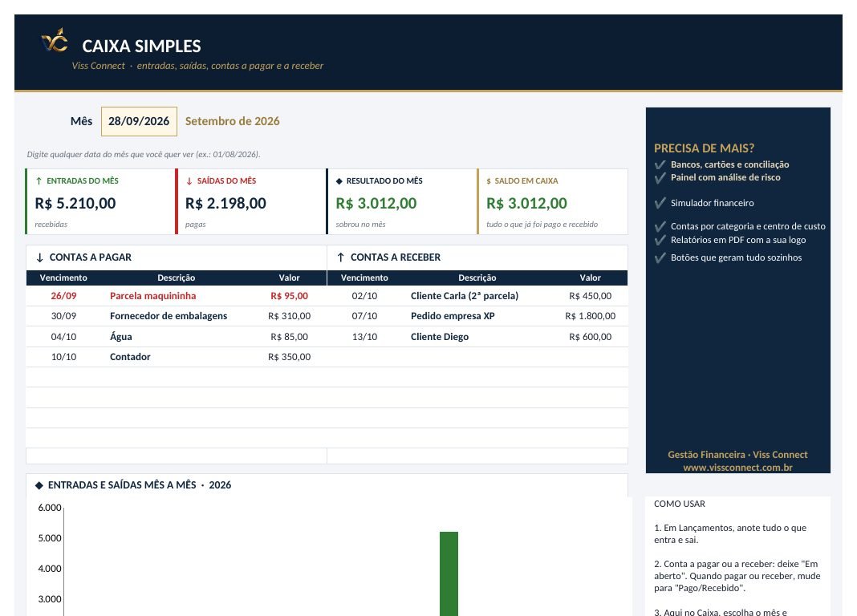Click the CAIXA SIMPLES title
Viewport: 857px width, 616px height.
[141, 46]
